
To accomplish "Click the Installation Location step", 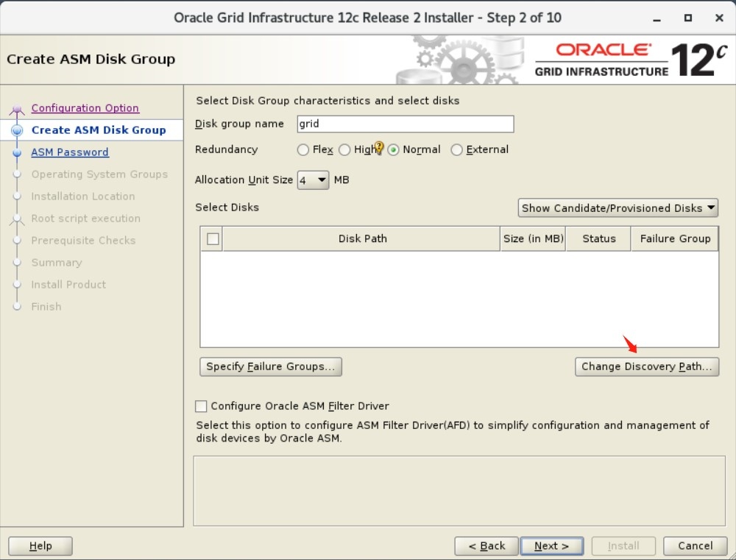I will click(83, 196).
